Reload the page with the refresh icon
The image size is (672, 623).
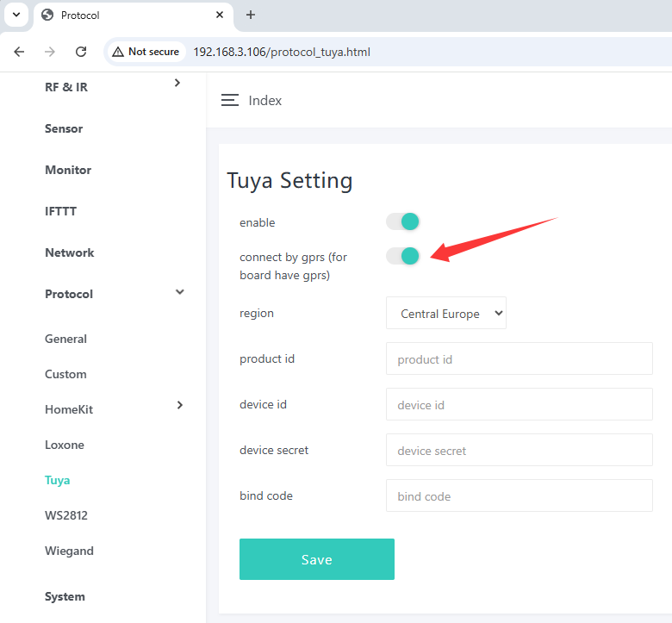pos(81,52)
